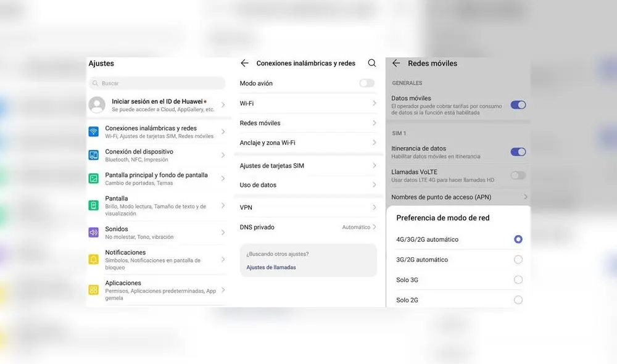The height and width of the screenshot is (364, 617).
Task: Click the Buscar search field
Action: click(157, 83)
